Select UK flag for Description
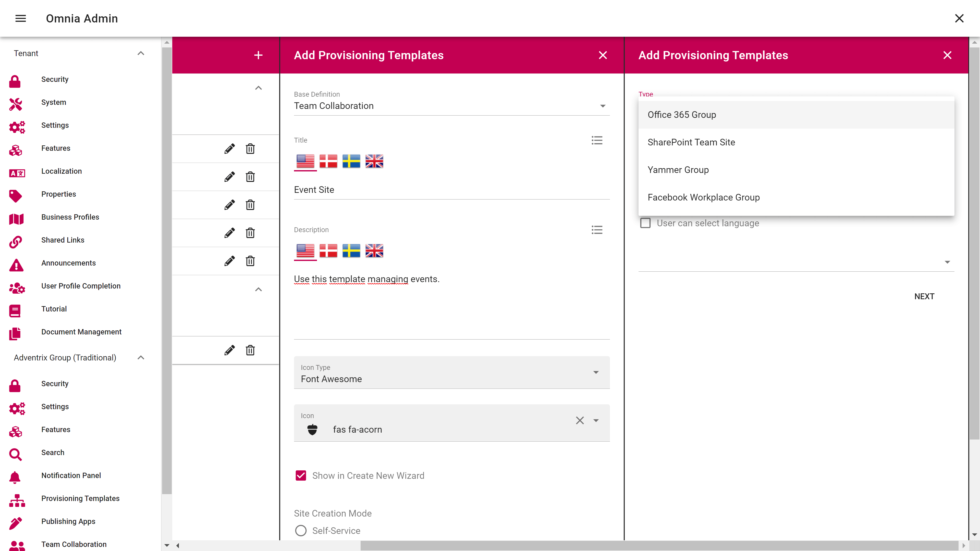This screenshot has width=980, height=551. pyautogui.click(x=374, y=251)
